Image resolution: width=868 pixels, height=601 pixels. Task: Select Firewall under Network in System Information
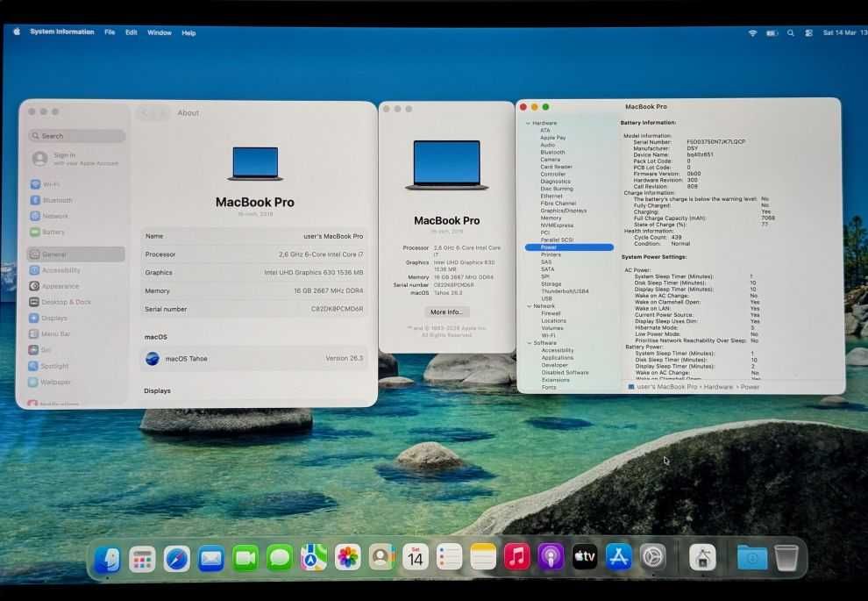click(x=551, y=313)
